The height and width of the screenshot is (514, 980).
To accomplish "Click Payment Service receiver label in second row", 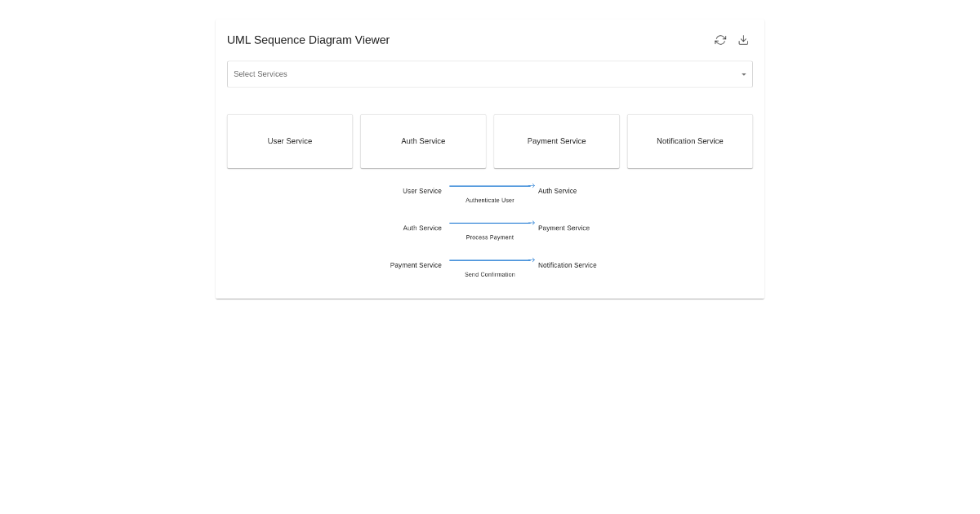I will click(x=563, y=228).
